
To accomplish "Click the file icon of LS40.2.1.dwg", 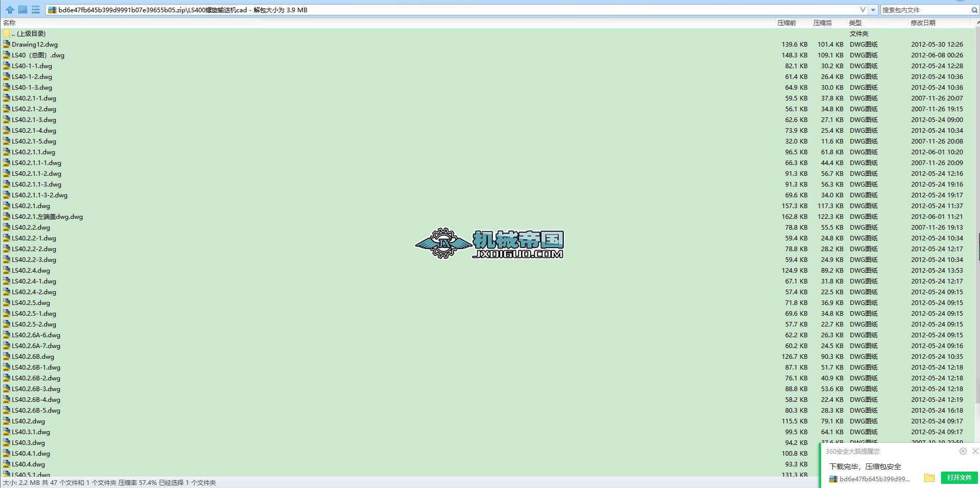I will (x=7, y=206).
